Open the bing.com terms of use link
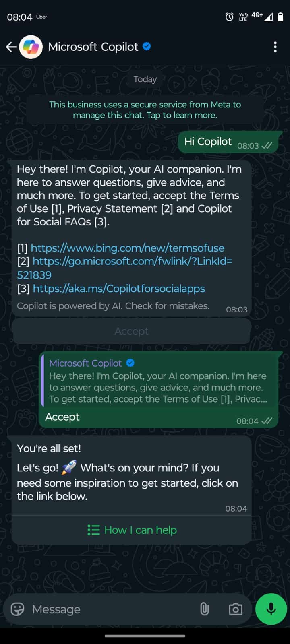Viewport: 290px width, 644px height. click(128, 248)
